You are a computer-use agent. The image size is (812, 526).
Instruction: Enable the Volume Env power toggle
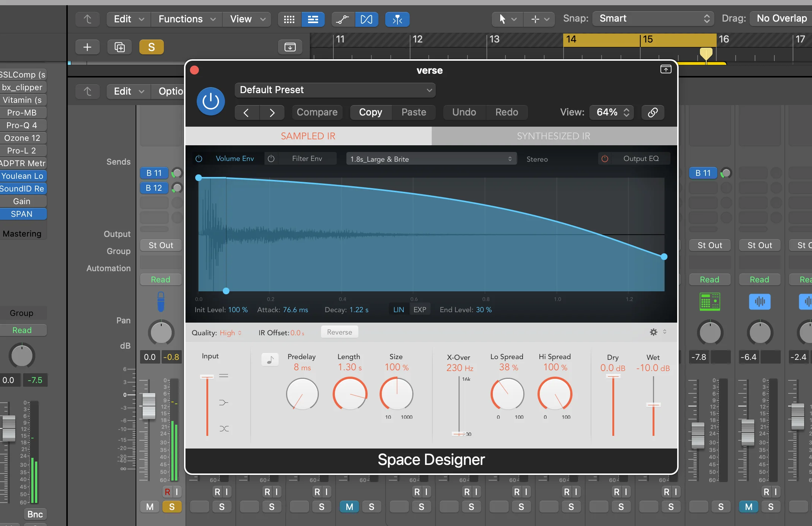tap(199, 158)
